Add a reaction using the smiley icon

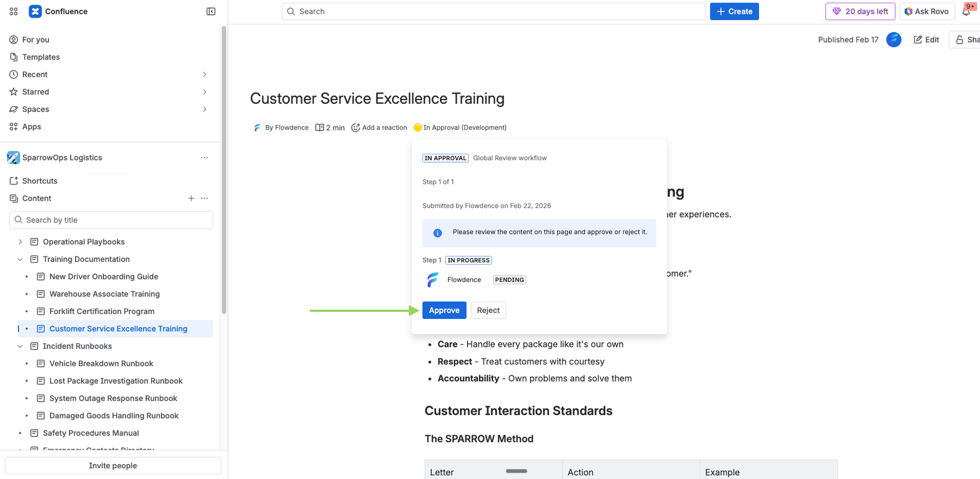point(355,127)
